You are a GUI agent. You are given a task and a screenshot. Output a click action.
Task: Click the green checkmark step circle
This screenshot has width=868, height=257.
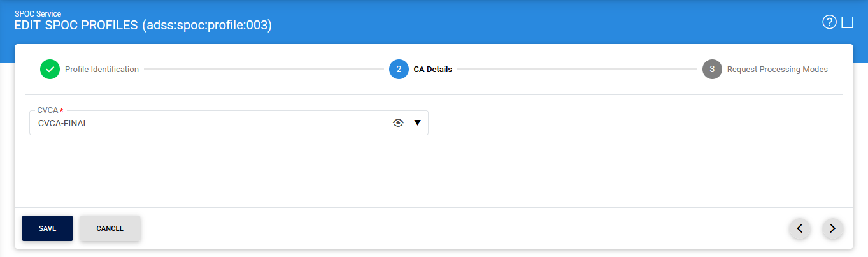(x=50, y=70)
